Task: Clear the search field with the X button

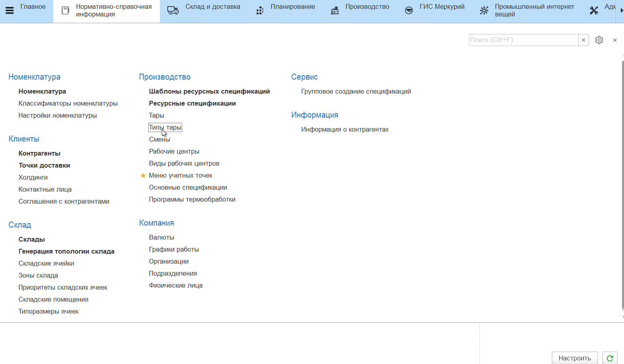Action: [x=584, y=40]
